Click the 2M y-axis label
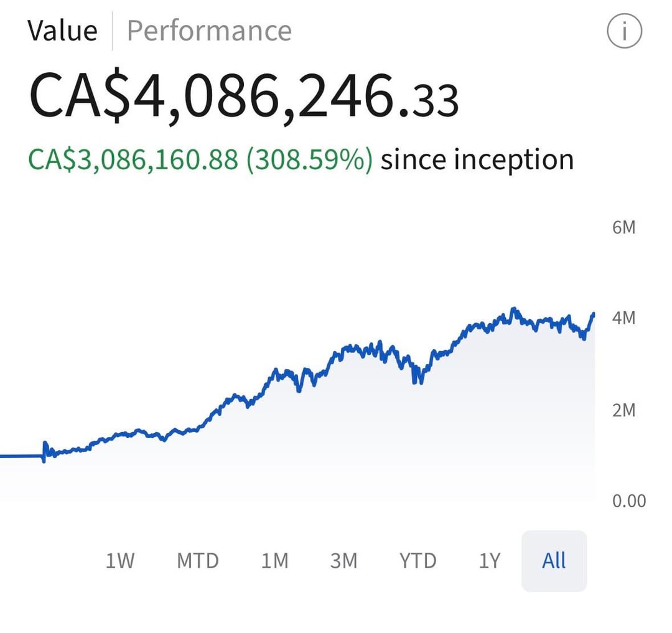672x633 pixels. pos(624,410)
